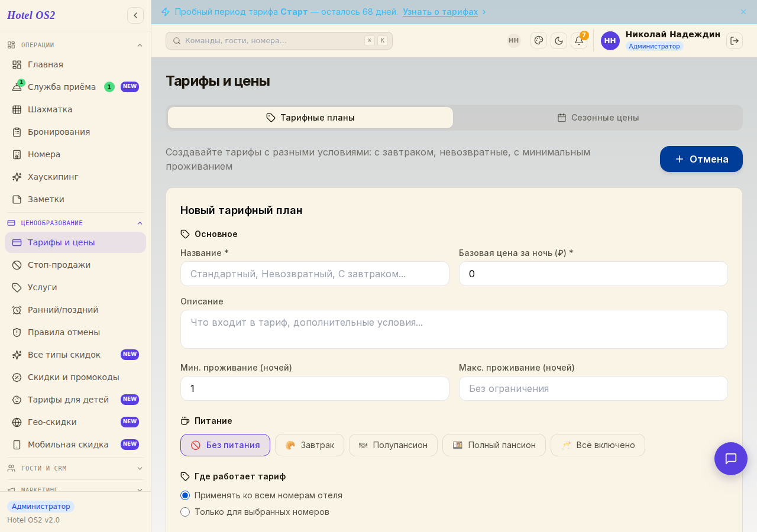Open the chat support bubble

[731, 459]
